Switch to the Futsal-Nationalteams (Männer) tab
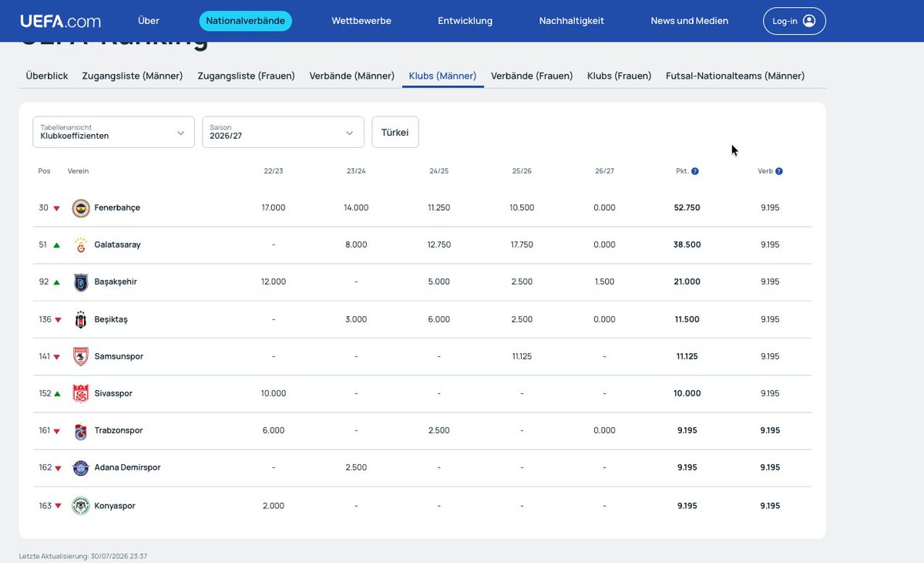The image size is (924, 563). point(735,76)
